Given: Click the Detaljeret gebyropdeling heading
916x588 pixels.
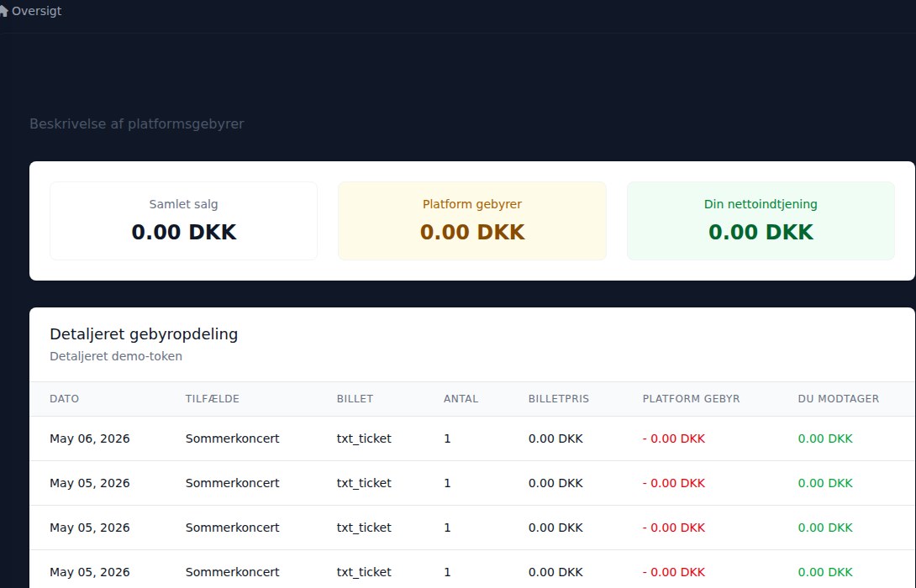Looking at the screenshot, I should 144,334.
